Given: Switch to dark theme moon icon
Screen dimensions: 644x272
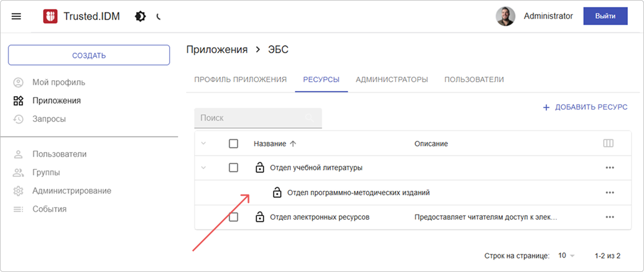Looking at the screenshot, I should click(159, 17).
